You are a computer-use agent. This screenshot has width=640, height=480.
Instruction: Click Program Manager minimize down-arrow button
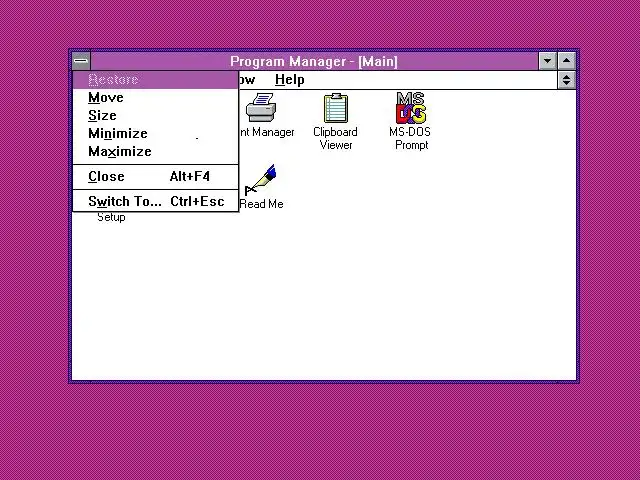(x=547, y=61)
